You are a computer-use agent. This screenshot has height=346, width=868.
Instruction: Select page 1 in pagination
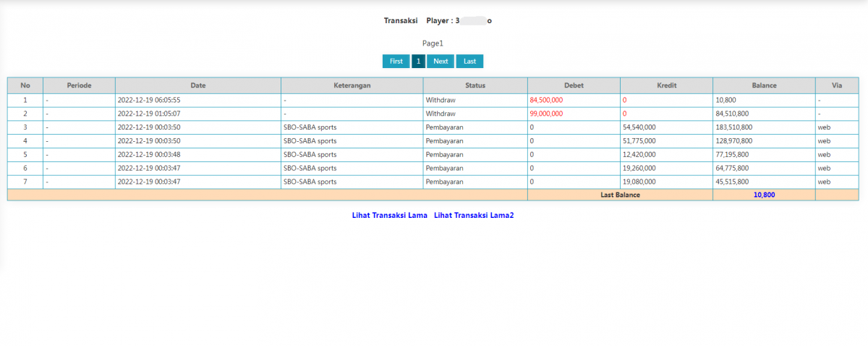418,62
